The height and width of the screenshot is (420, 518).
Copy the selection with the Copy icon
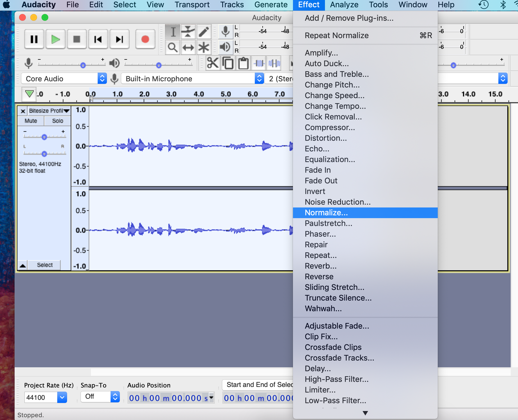pos(228,63)
